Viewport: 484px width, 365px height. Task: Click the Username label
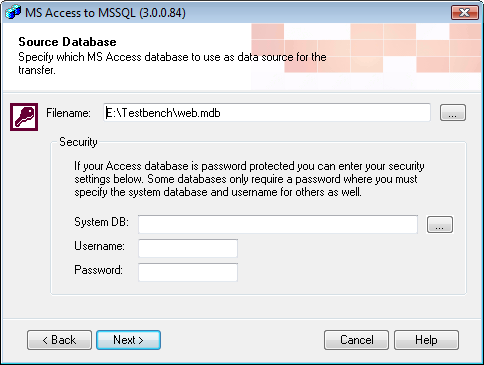[x=99, y=246]
